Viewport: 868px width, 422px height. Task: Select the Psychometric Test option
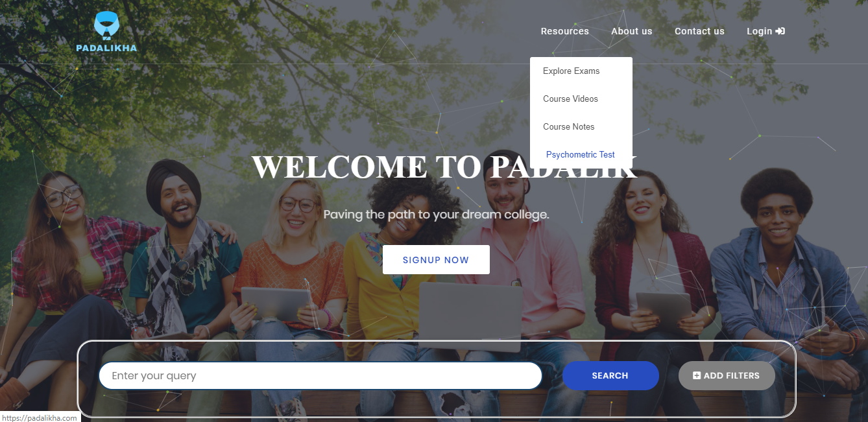click(x=581, y=155)
